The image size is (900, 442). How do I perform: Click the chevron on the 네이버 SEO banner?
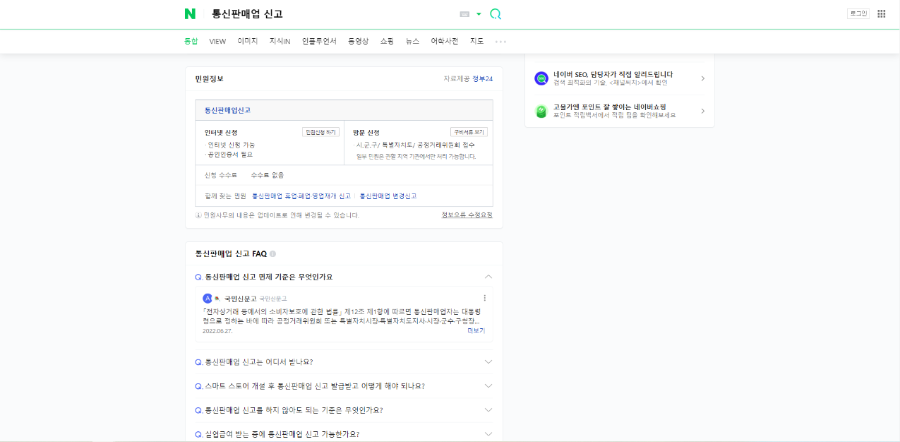703,79
